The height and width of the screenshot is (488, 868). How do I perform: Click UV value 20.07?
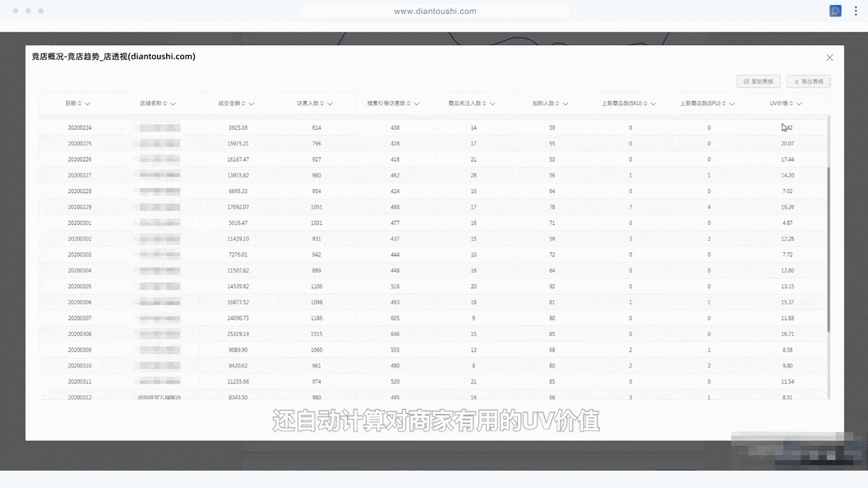tap(787, 144)
